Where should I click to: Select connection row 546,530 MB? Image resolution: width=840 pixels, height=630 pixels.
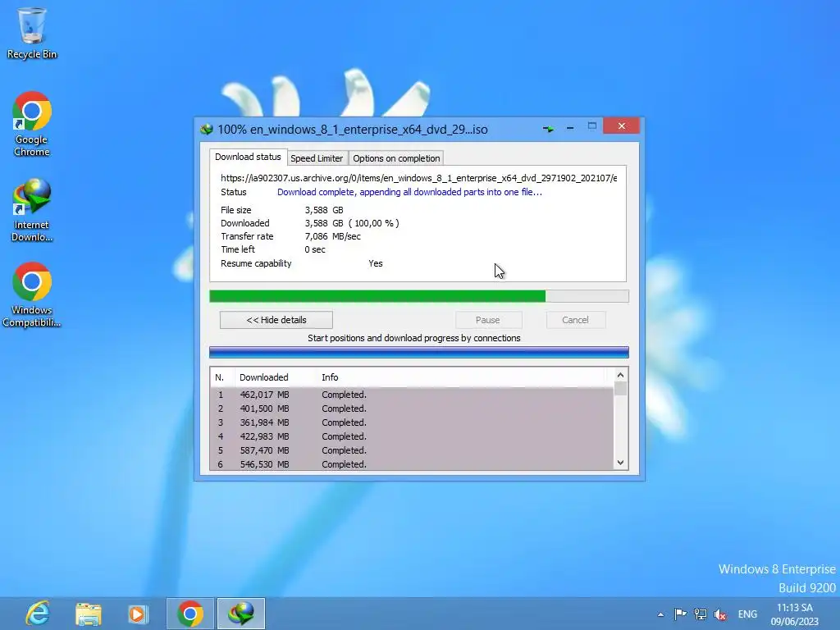pyautogui.click(x=412, y=464)
